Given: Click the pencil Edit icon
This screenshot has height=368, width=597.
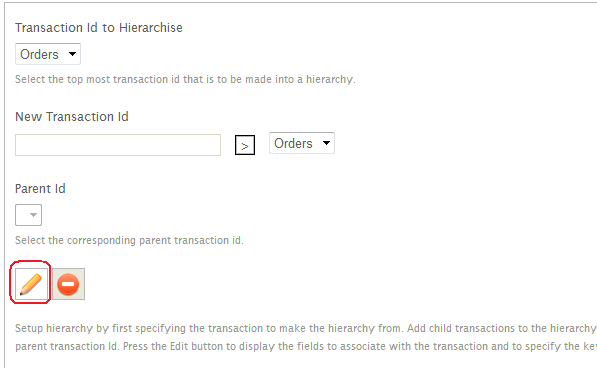Looking at the screenshot, I should (x=31, y=284).
